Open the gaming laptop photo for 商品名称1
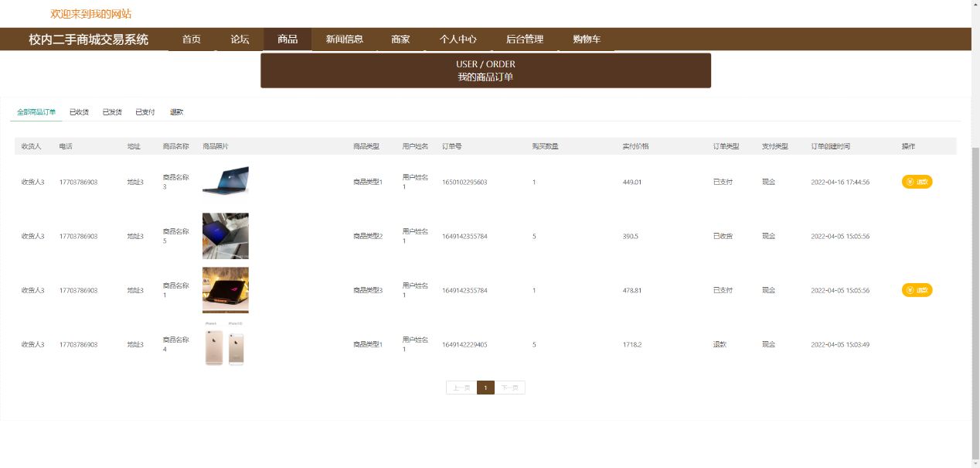This screenshot has height=468, width=980. 226,290
